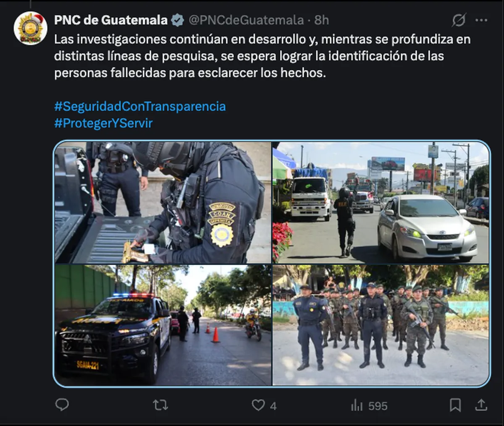This screenshot has height=426, width=504.
Task: Open the three-dot more options menu
Action: coord(481,20)
